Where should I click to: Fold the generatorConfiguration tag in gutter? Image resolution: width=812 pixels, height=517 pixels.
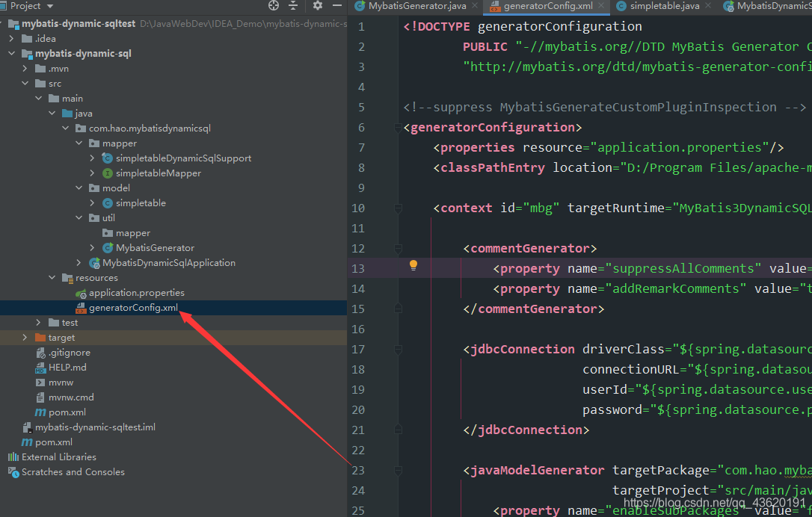(x=399, y=128)
